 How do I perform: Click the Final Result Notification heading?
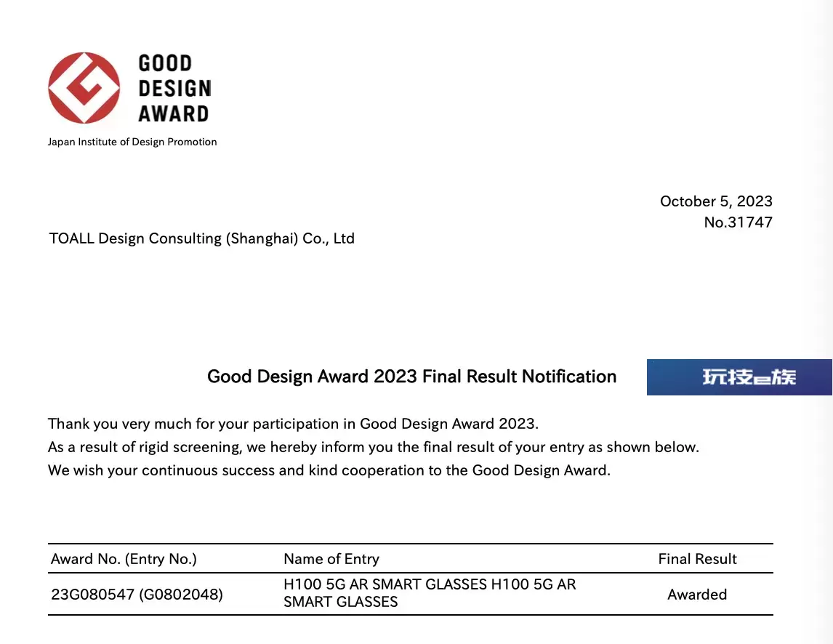pyautogui.click(x=411, y=377)
